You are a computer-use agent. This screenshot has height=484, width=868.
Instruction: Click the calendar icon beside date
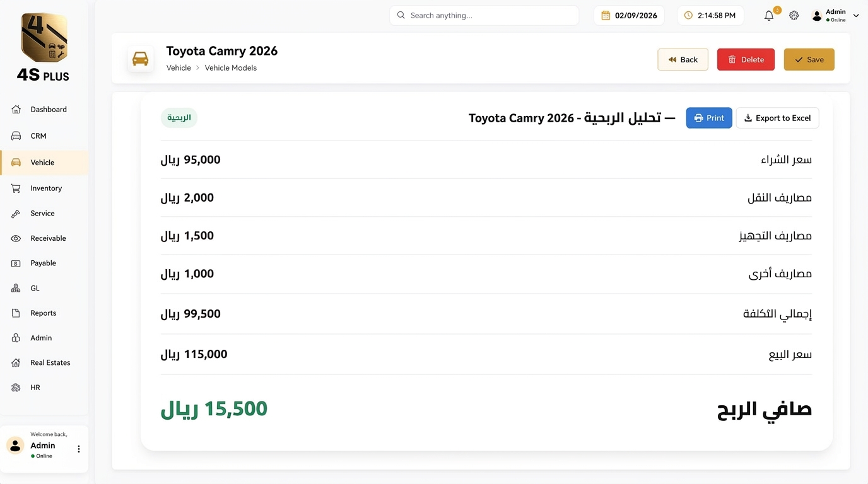pyautogui.click(x=606, y=16)
